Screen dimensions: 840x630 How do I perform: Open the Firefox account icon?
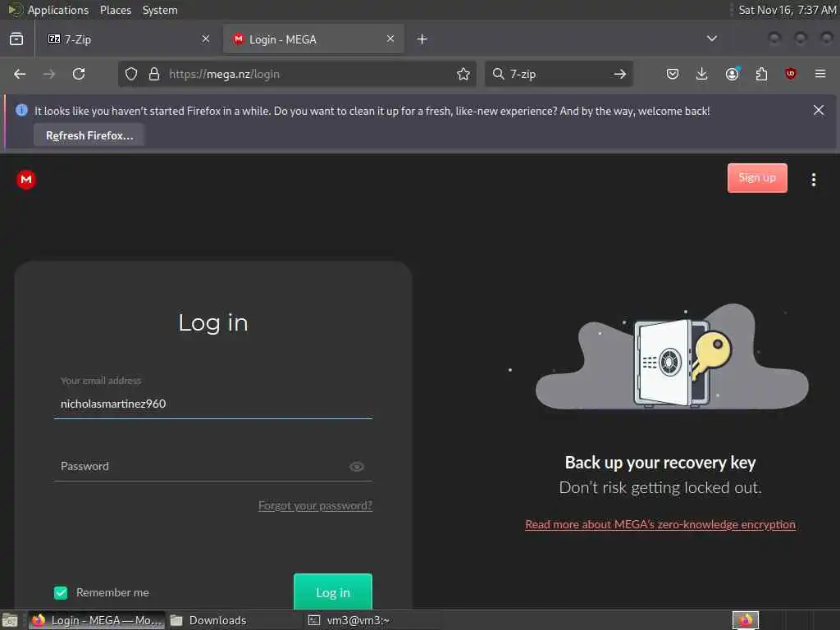click(x=732, y=74)
